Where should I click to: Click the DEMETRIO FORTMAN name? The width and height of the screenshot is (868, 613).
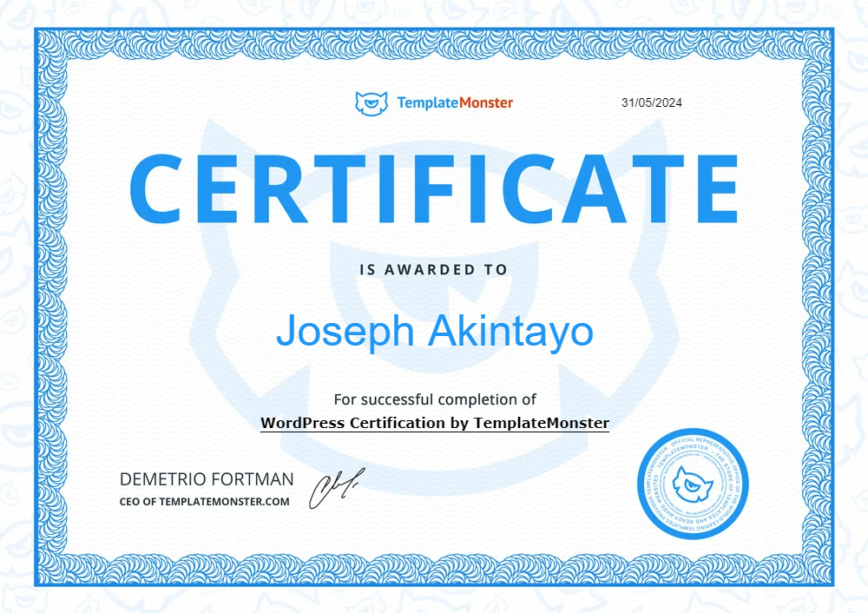click(207, 479)
